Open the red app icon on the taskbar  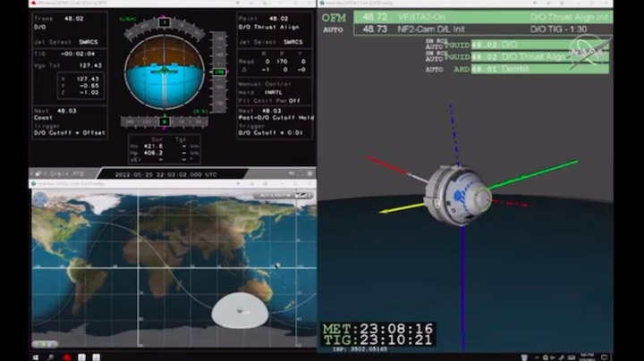click(x=66, y=357)
